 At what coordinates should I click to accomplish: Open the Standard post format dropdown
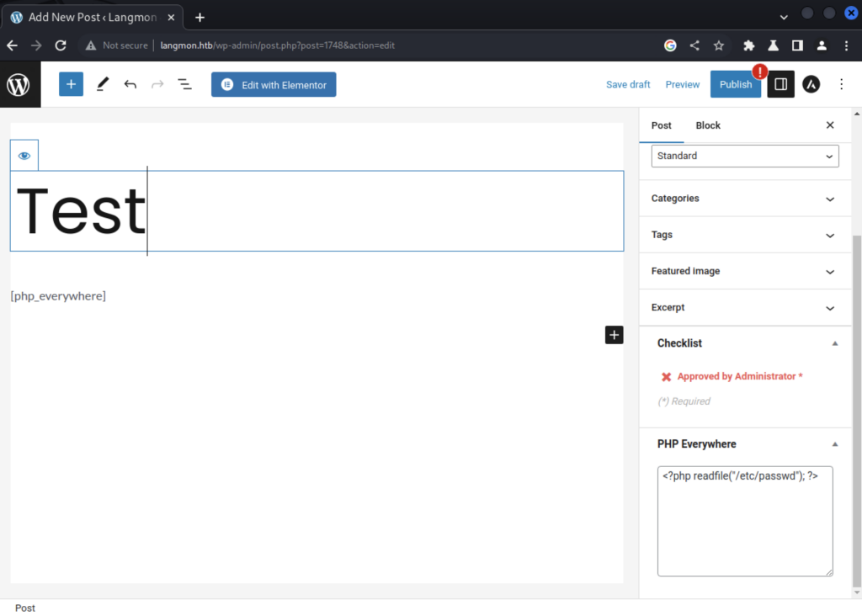coord(745,156)
